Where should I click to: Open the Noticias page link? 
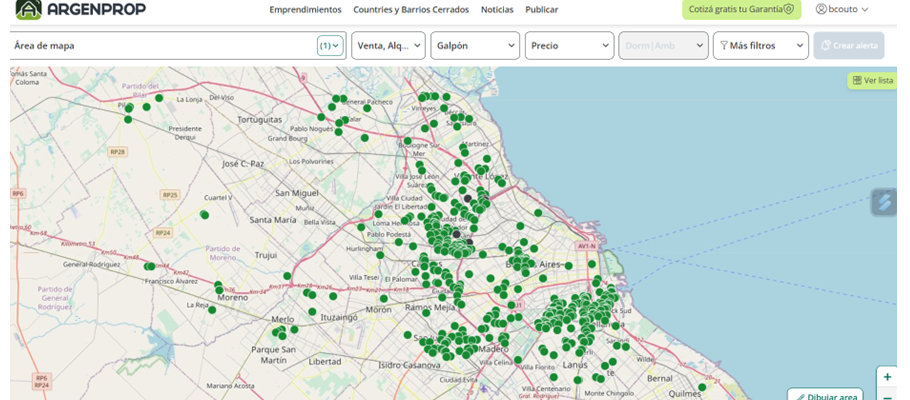[497, 9]
